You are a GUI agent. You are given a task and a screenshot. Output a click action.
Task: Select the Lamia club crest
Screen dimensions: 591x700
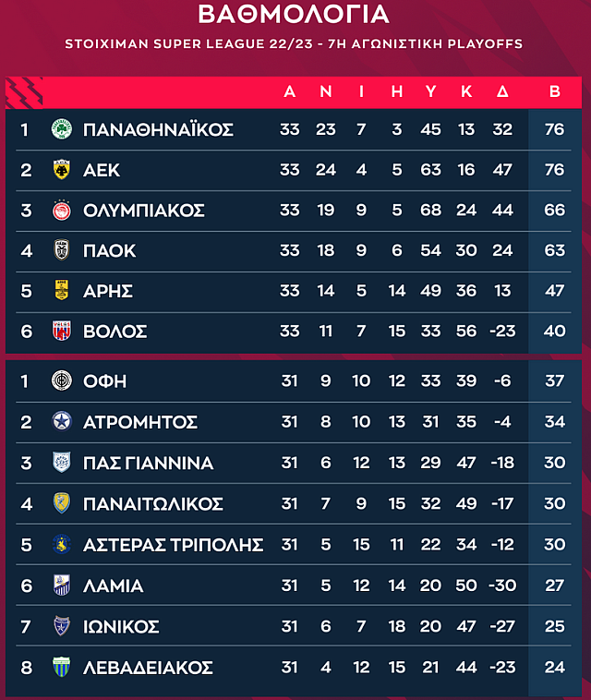pyautogui.click(x=62, y=585)
